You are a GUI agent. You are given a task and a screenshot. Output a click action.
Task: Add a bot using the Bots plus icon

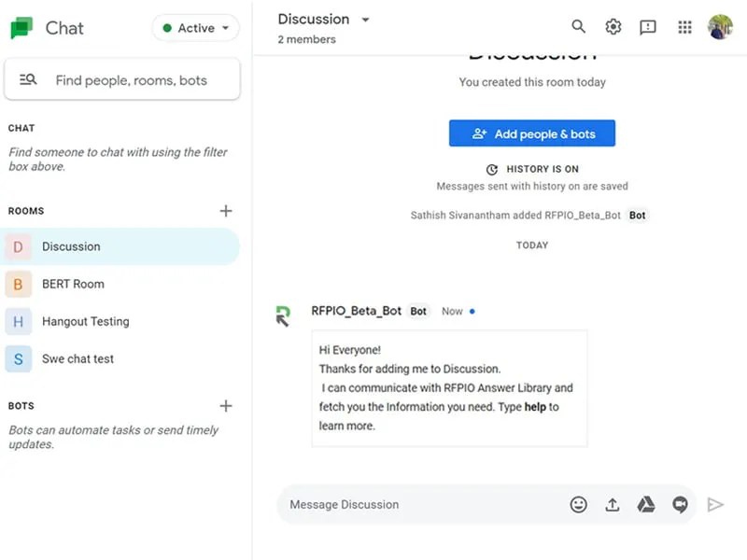pos(226,406)
